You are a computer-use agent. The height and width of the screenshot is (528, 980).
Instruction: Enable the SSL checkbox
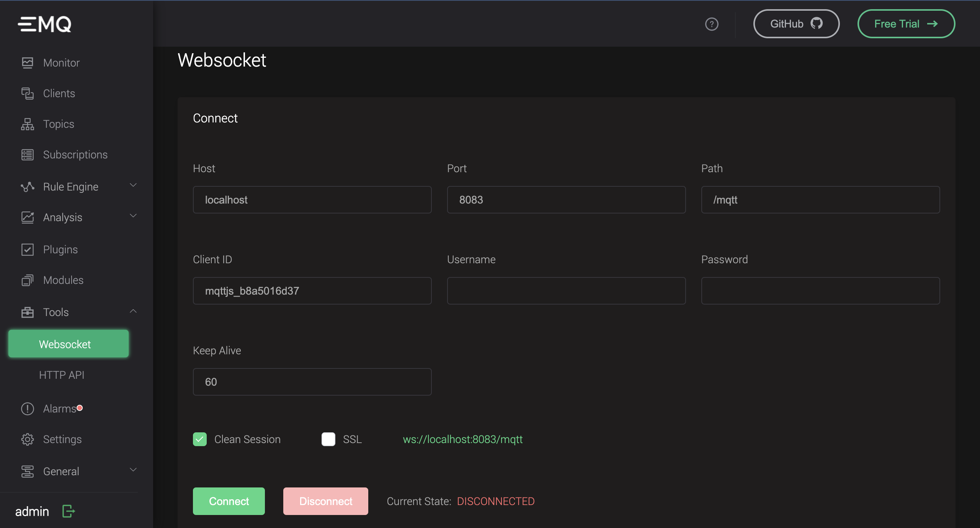(x=328, y=439)
